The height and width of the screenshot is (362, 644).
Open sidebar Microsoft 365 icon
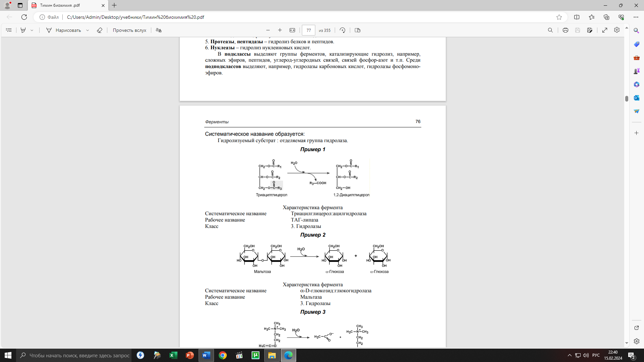pos(636,84)
